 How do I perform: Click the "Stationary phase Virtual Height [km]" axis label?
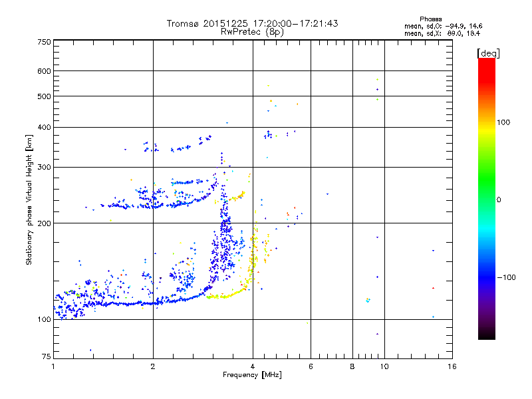pyautogui.click(x=29, y=199)
